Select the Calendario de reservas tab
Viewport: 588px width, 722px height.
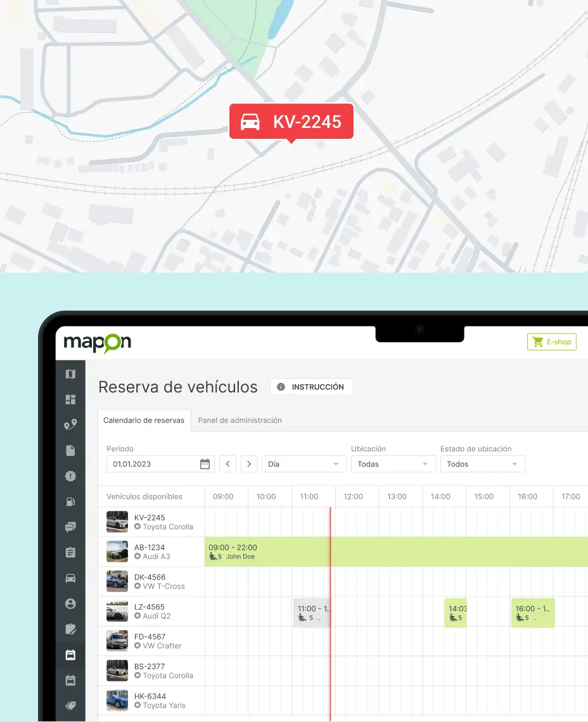(144, 420)
